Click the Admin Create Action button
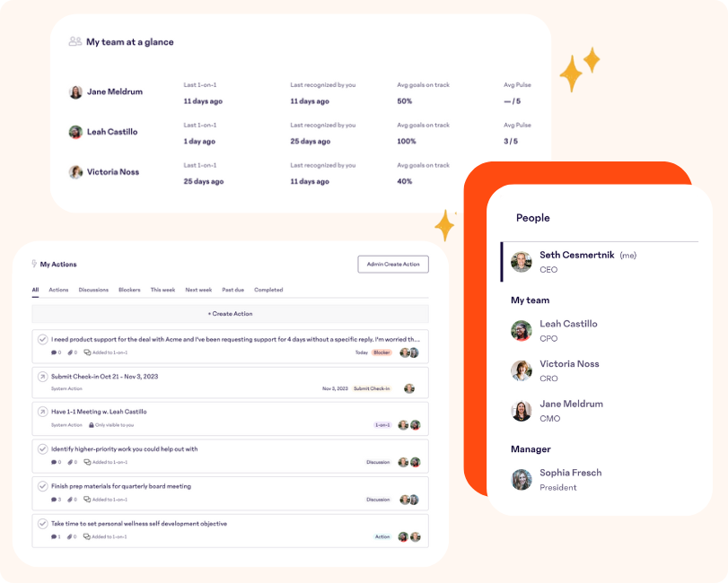Viewport: 728px width, 583px height. [392, 264]
